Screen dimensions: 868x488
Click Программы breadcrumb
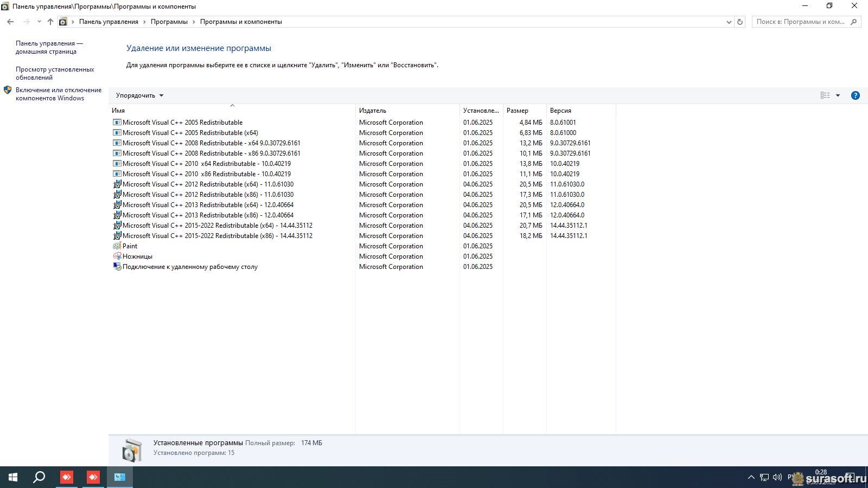click(169, 22)
